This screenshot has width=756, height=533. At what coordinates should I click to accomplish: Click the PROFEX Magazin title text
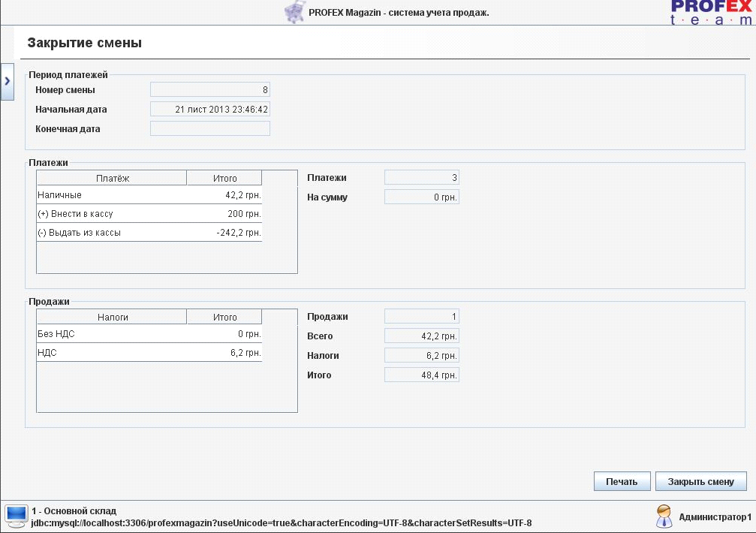click(399, 13)
